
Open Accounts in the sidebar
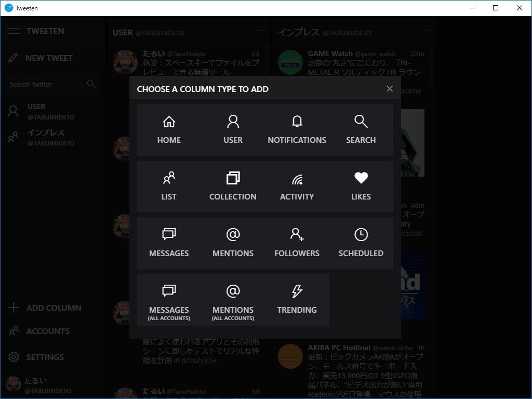tap(39, 331)
